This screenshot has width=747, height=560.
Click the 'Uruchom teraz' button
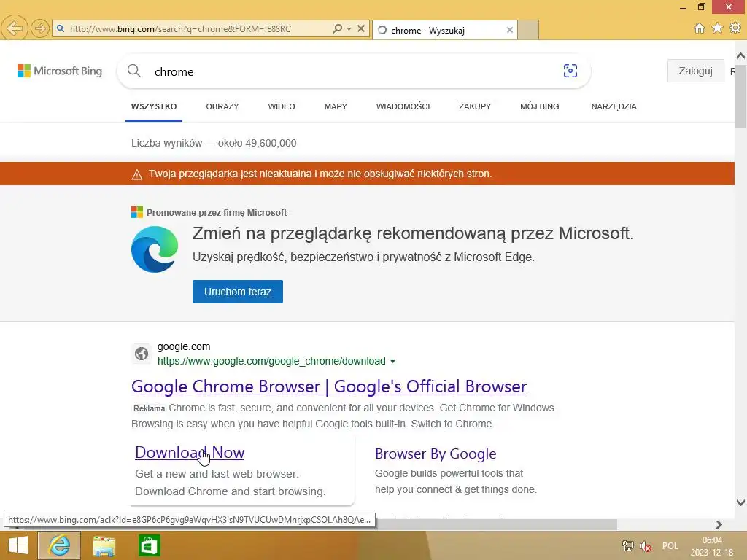(238, 292)
